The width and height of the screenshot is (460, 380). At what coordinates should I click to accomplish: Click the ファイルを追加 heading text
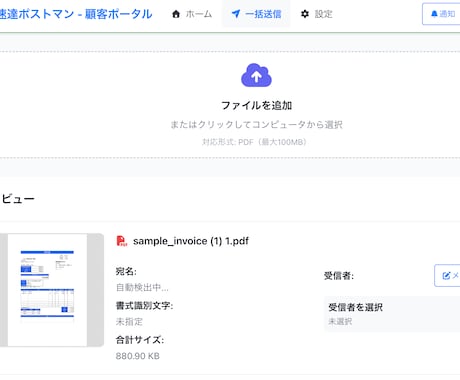[x=256, y=105]
